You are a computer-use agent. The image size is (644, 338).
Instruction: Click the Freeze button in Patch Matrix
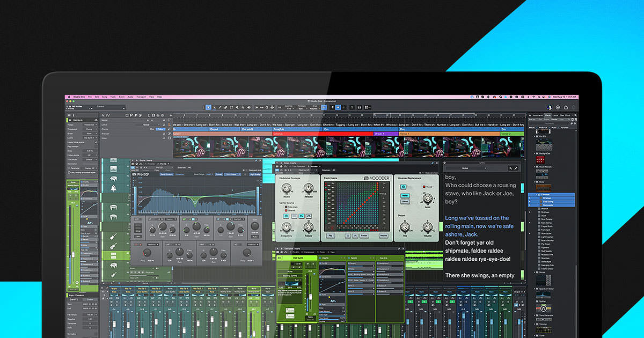[x=364, y=236]
